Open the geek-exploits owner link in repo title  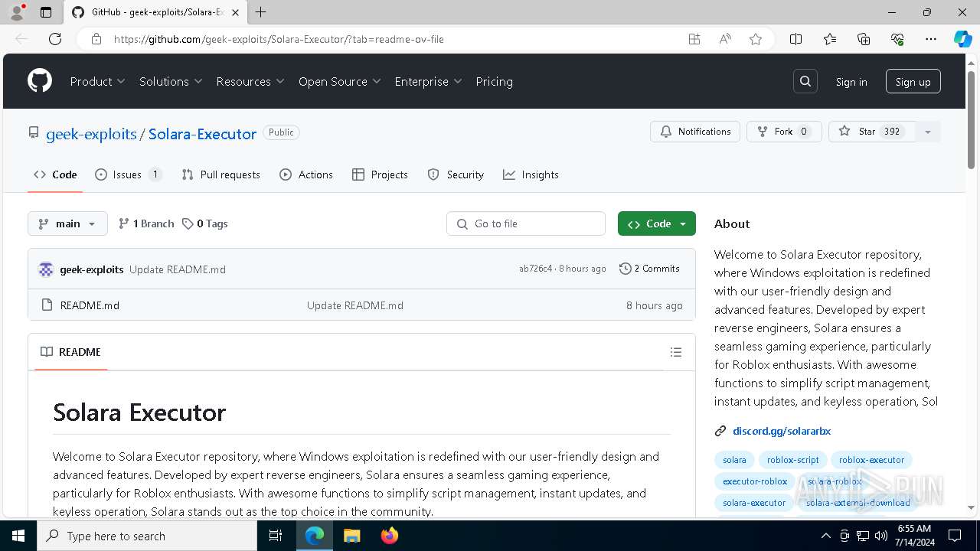point(91,134)
